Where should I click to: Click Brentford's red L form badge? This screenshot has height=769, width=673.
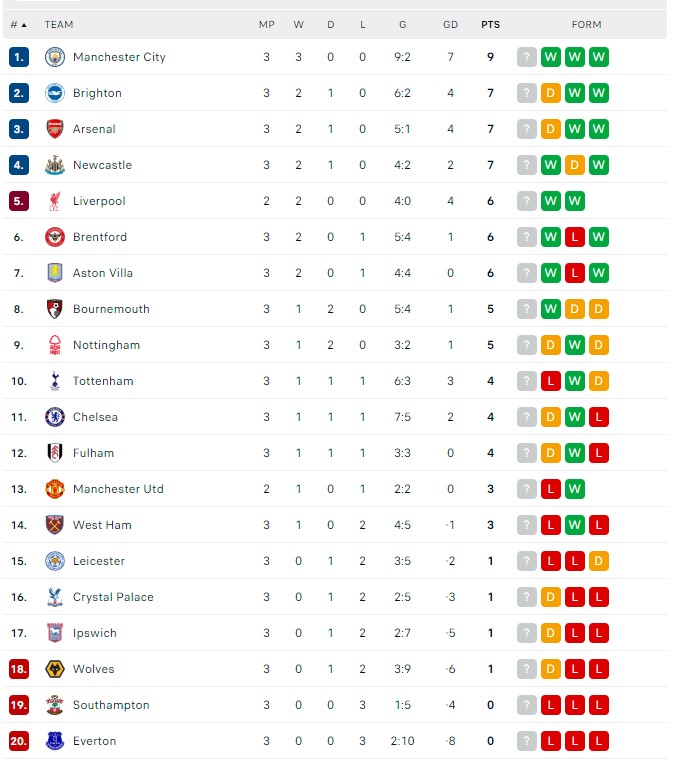(574, 237)
